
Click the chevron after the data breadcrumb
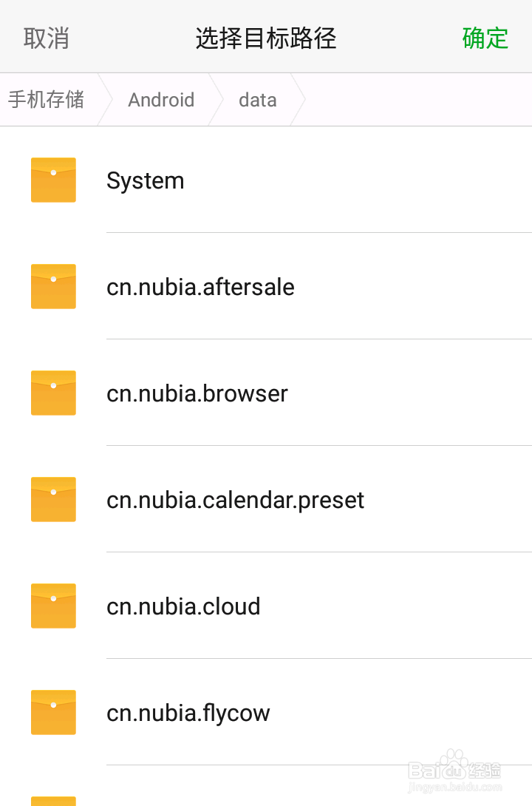(299, 99)
